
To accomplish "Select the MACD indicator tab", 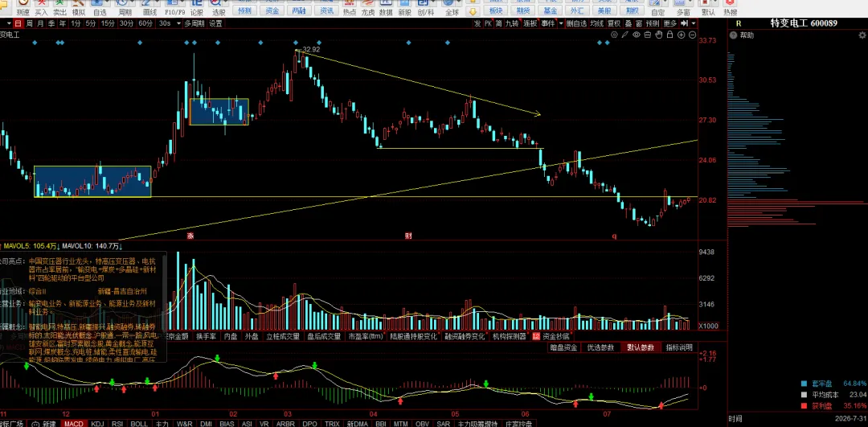I will tap(73, 424).
